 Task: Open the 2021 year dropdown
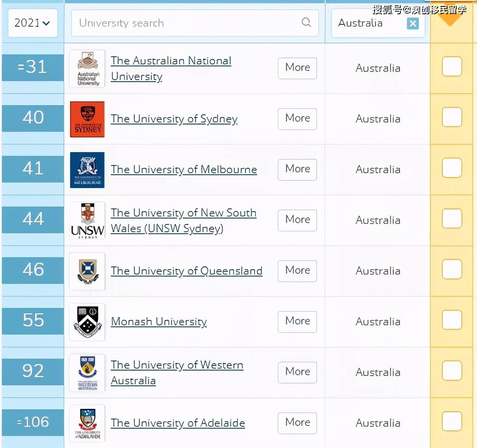click(x=33, y=23)
